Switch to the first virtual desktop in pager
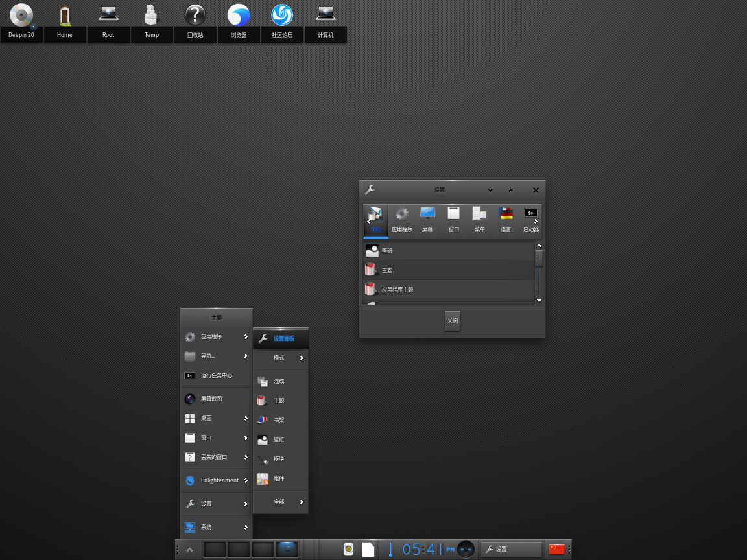Viewport: 747px width, 560px height. click(215, 550)
